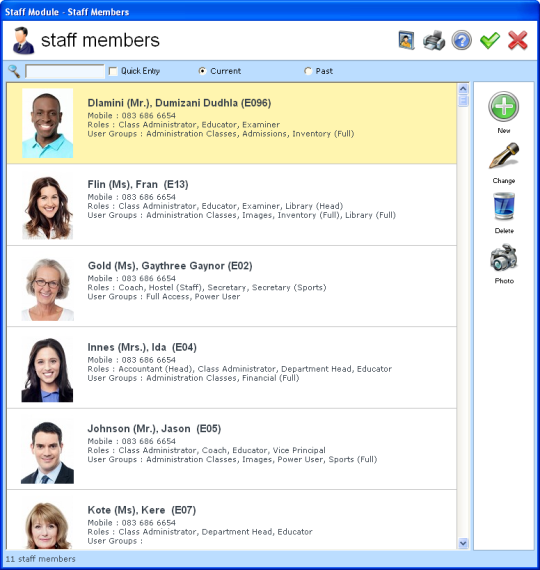Click the scrollbar up arrow
This screenshot has width=540, height=570.
coord(463,89)
